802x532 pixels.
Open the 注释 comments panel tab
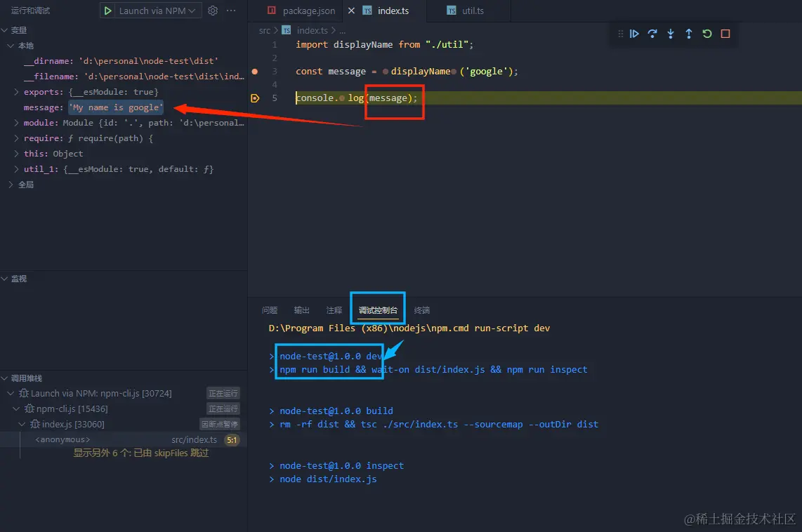[334, 310]
